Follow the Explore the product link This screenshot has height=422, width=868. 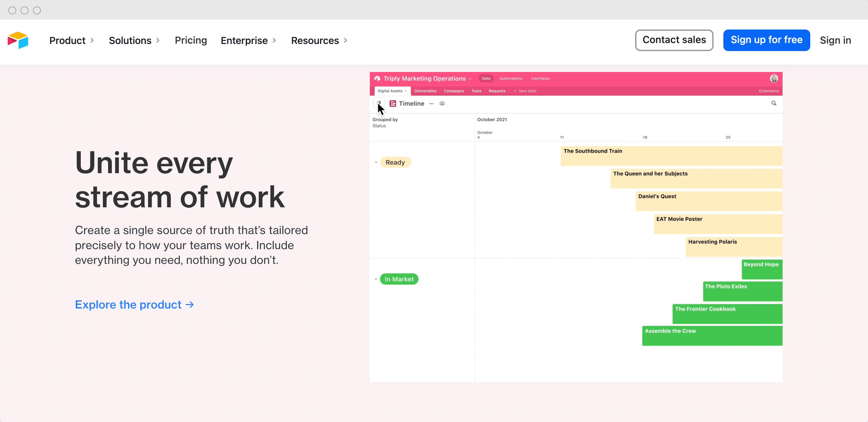click(134, 305)
